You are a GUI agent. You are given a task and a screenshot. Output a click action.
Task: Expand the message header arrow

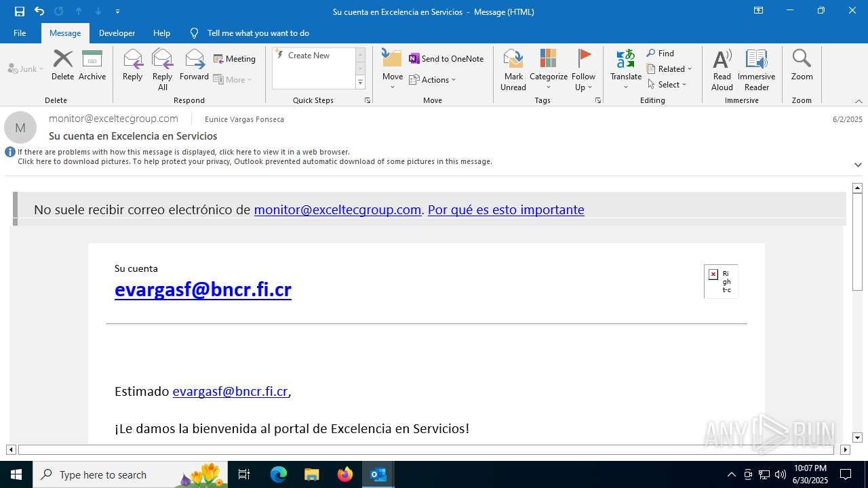pyautogui.click(x=858, y=165)
